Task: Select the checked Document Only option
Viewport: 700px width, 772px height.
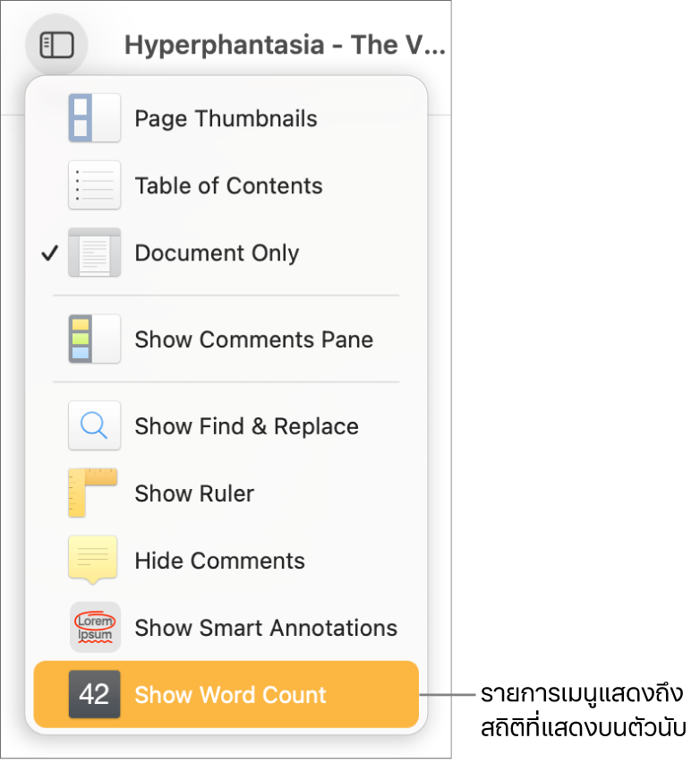Action: point(217,253)
